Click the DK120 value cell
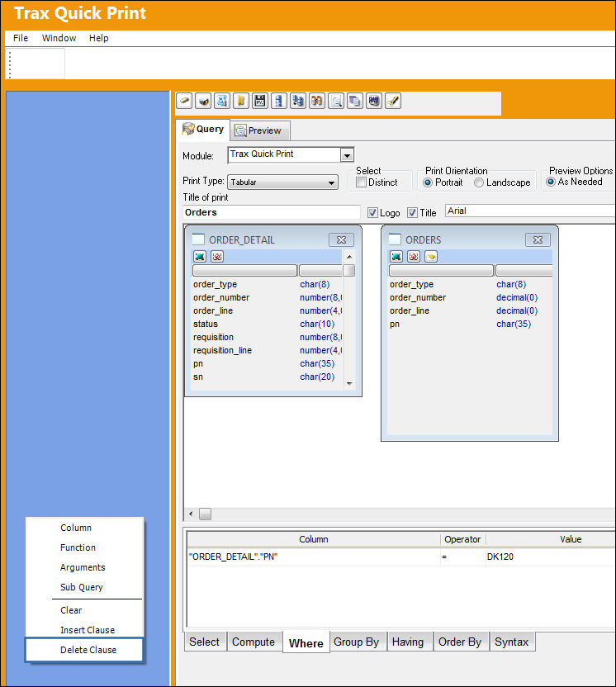 click(x=551, y=557)
